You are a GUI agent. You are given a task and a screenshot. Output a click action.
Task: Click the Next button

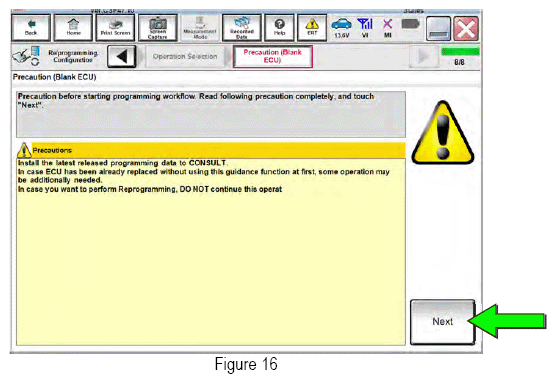(x=443, y=322)
